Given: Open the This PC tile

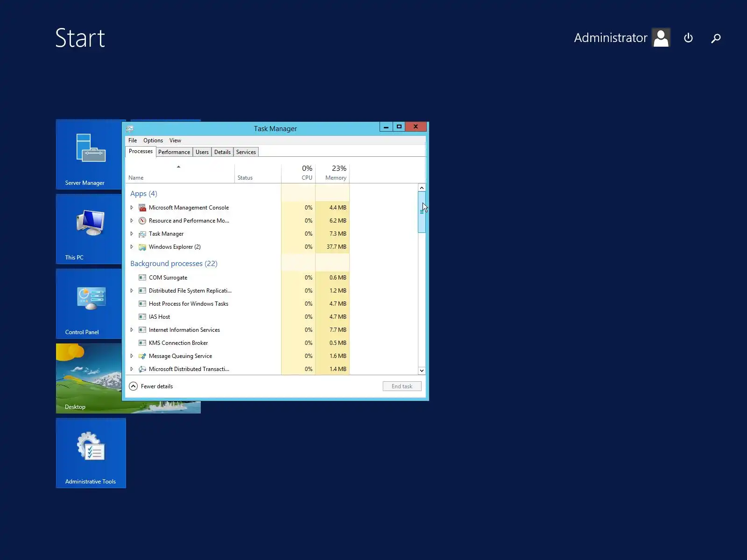Looking at the screenshot, I should (89, 229).
